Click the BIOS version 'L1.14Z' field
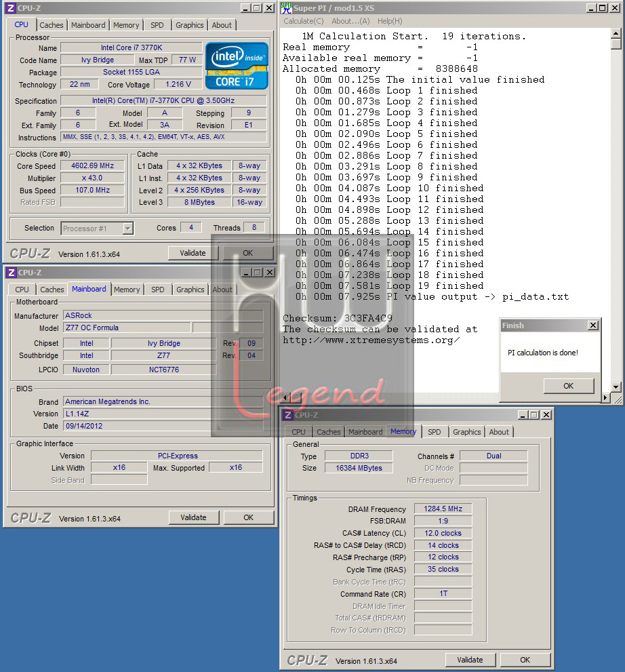Viewport: 625px width, 672px height. (x=163, y=414)
